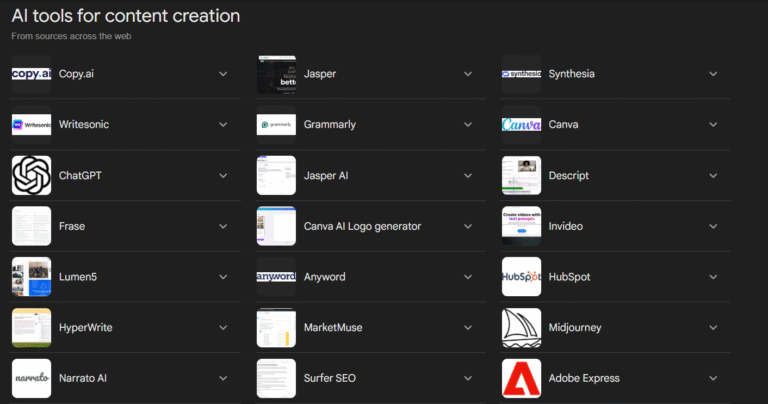Click the Jasper AI thumbnail image
Screen dimensions: 768x404
tap(276, 175)
